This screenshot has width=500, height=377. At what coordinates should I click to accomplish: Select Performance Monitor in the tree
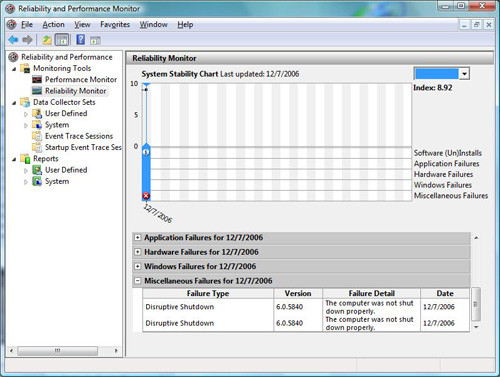(x=81, y=79)
